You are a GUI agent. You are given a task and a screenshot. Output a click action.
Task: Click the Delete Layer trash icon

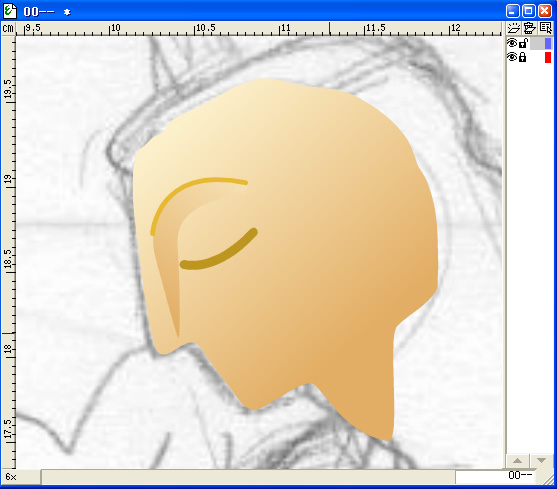coord(529,28)
